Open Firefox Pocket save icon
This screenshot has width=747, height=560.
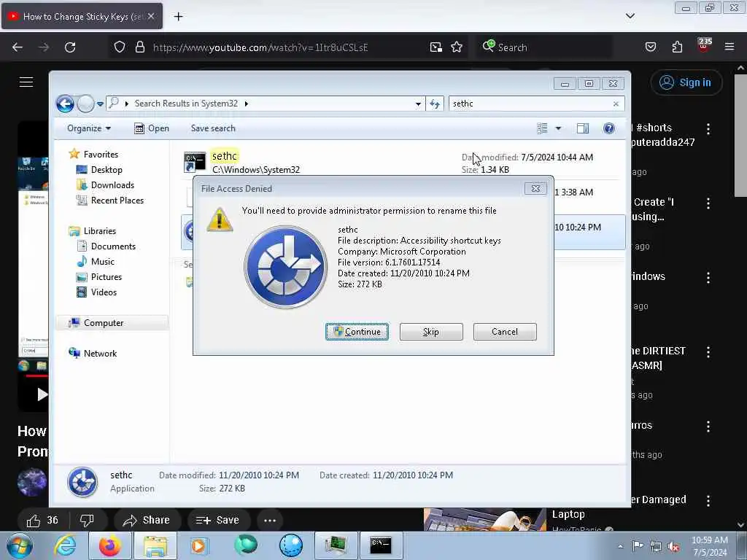tap(651, 47)
